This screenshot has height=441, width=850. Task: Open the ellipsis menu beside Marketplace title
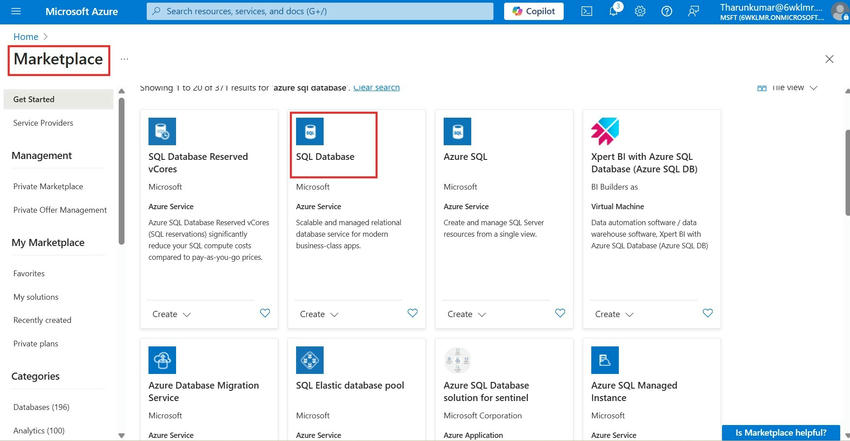pyautogui.click(x=124, y=59)
